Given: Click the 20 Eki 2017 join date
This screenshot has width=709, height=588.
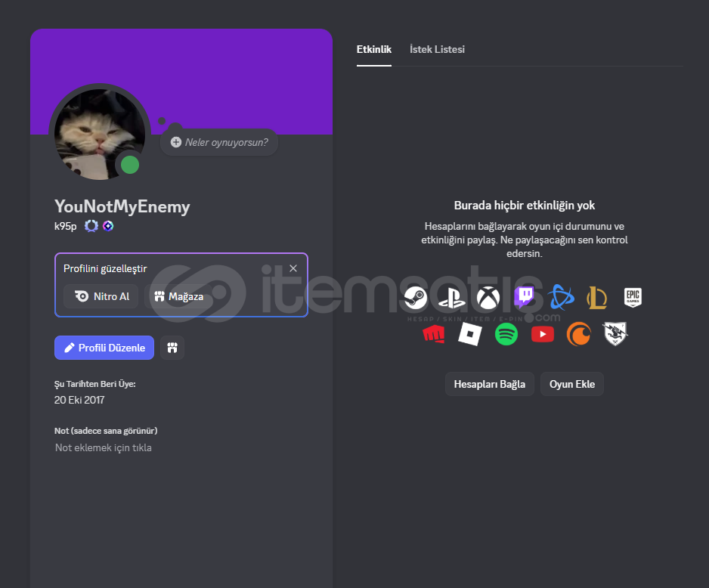Looking at the screenshot, I should tap(79, 400).
